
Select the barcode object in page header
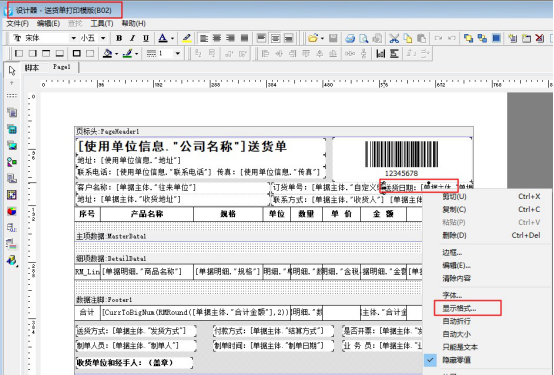[x=401, y=158]
